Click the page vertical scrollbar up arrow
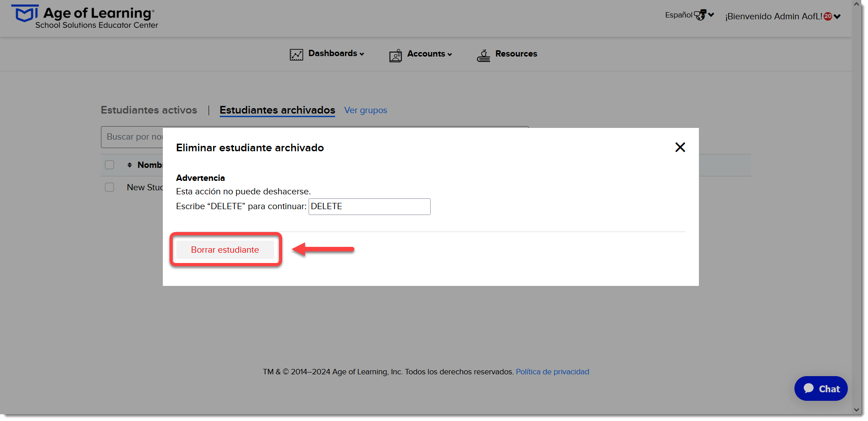The height and width of the screenshot is (421, 868). pos(856,4)
